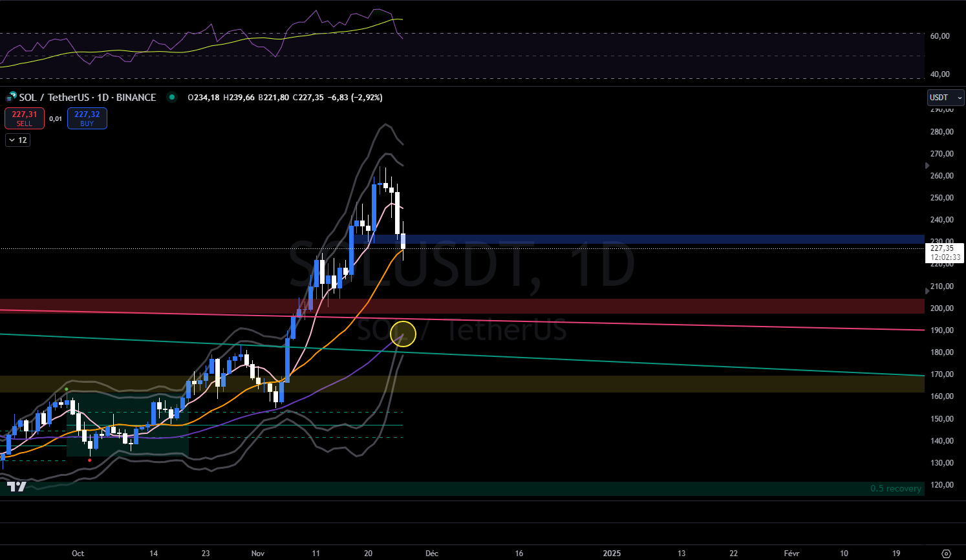Open the USDT currency dropdown
Viewport: 966px width, 560px height.
pos(945,98)
